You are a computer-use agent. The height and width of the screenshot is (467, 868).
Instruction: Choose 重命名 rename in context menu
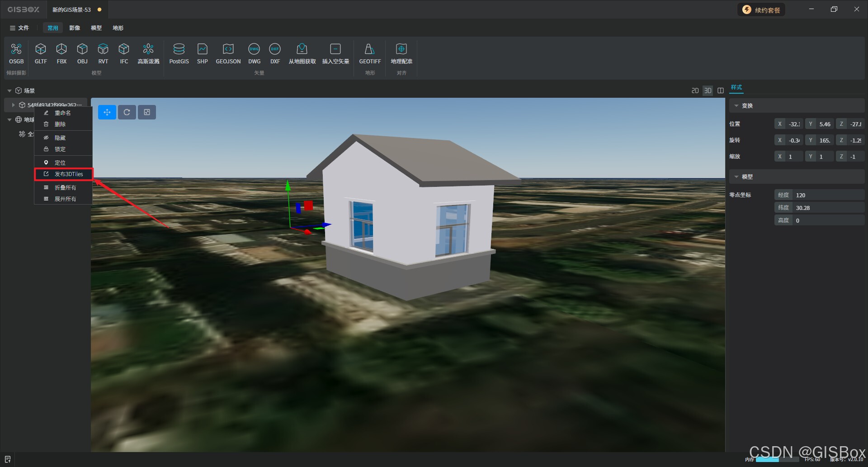coord(63,113)
